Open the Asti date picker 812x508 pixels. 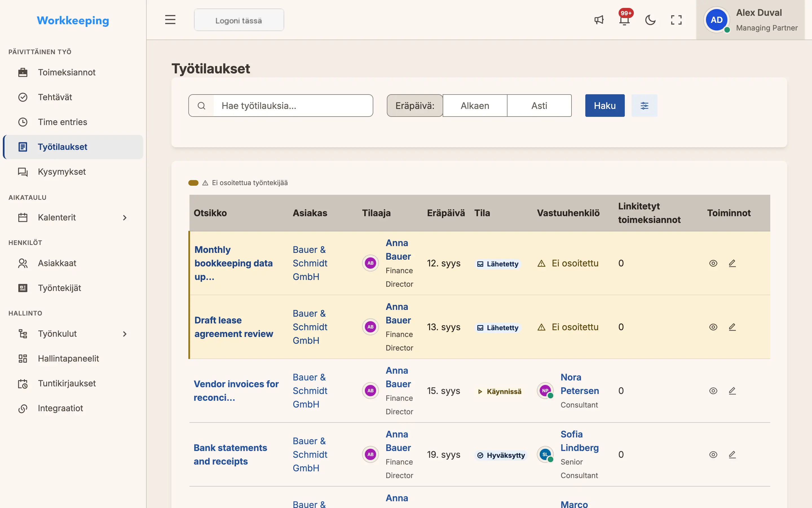[x=539, y=106]
